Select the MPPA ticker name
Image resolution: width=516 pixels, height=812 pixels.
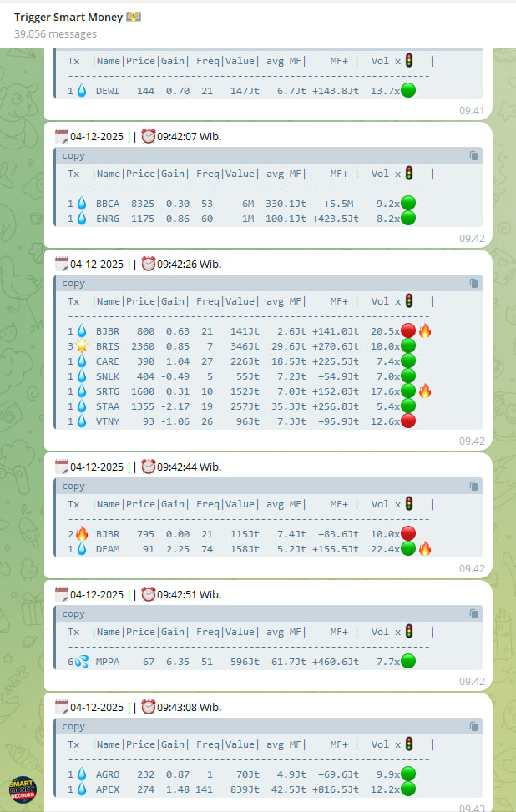[107, 661]
